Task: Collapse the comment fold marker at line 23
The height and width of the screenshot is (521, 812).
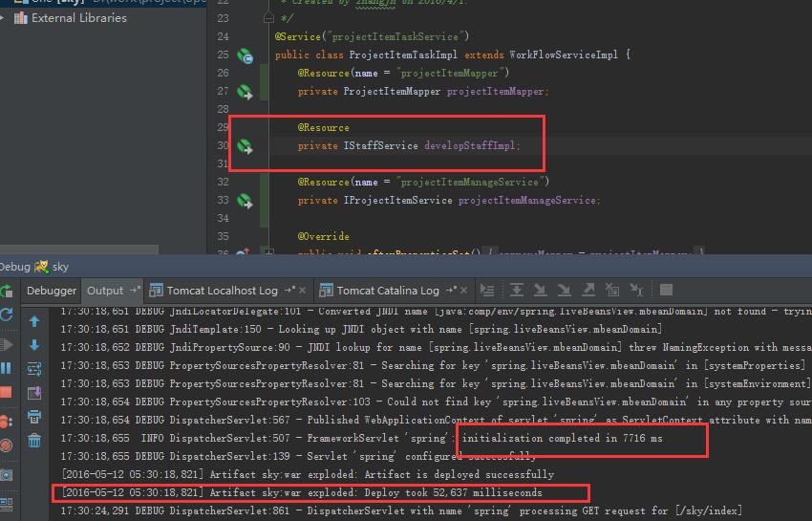Action: pyautogui.click(x=268, y=18)
